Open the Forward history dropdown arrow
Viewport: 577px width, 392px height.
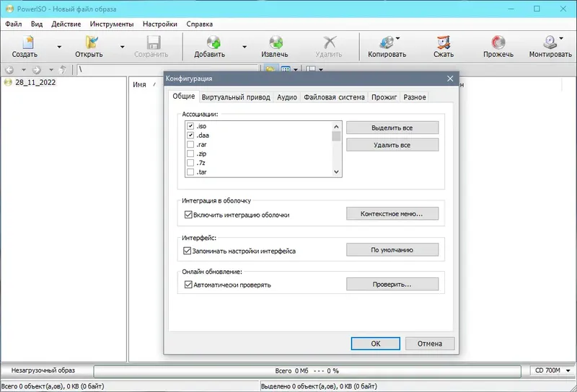click(x=51, y=69)
